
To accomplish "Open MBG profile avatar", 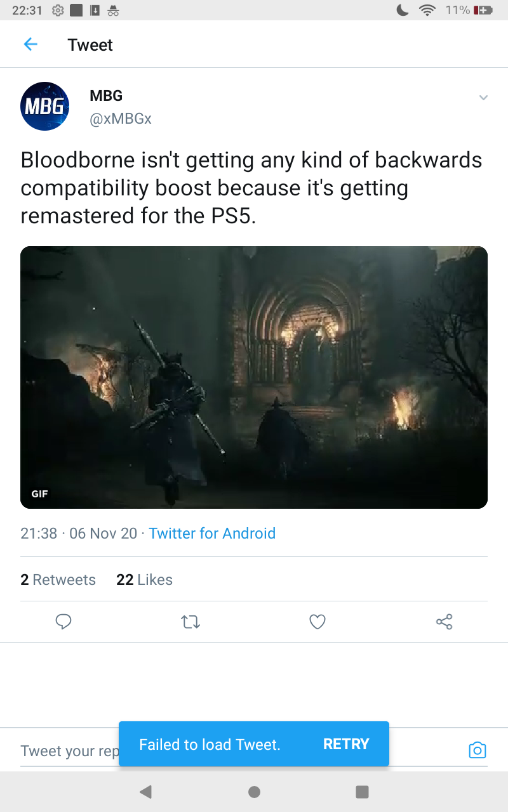I will pyautogui.click(x=45, y=107).
